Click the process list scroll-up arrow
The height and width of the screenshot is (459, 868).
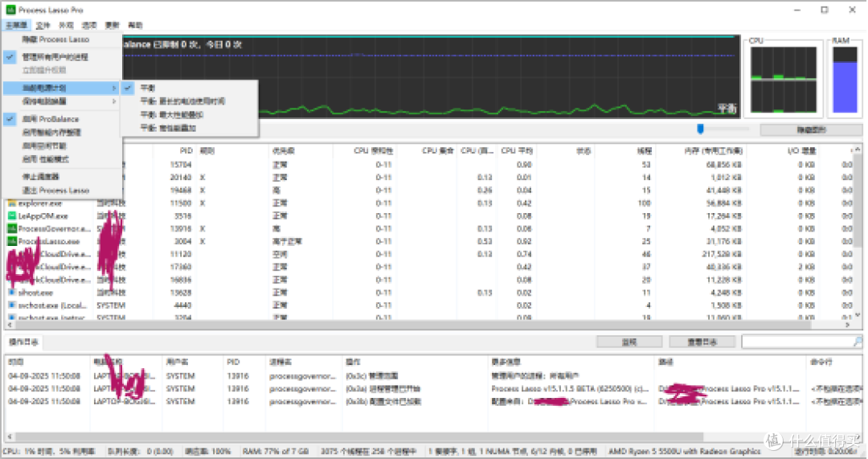point(858,150)
